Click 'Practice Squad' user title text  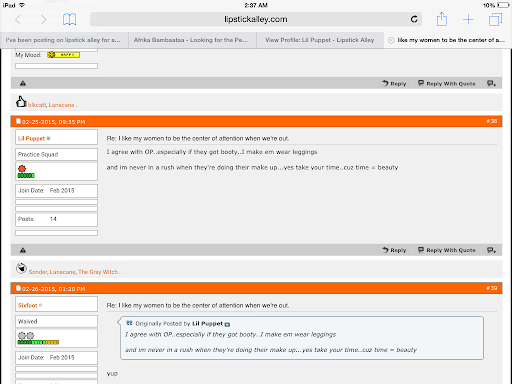38,155
